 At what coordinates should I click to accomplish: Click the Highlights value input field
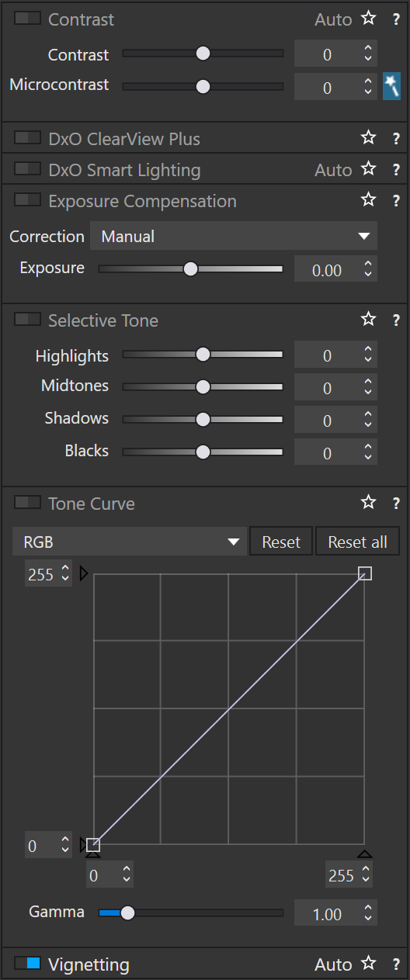click(x=335, y=356)
